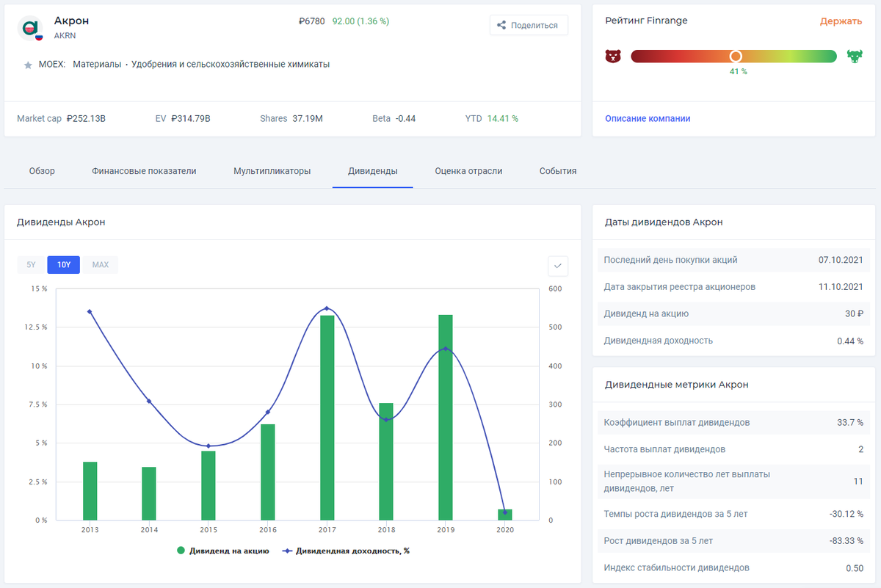Click Индекс стабильности дивидендов 0.50 value
This screenshot has height=588, width=881.
[855, 567]
